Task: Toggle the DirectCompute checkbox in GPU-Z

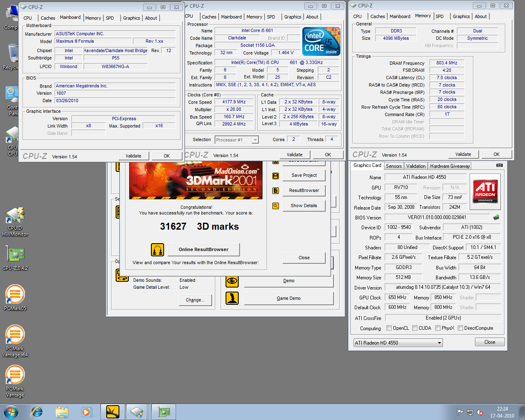Action: coord(461,328)
